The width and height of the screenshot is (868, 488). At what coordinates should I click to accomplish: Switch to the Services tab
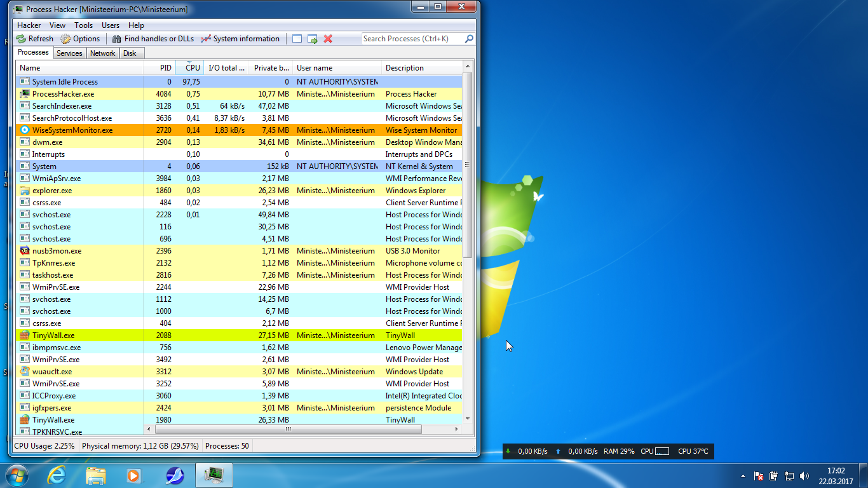coord(69,53)
